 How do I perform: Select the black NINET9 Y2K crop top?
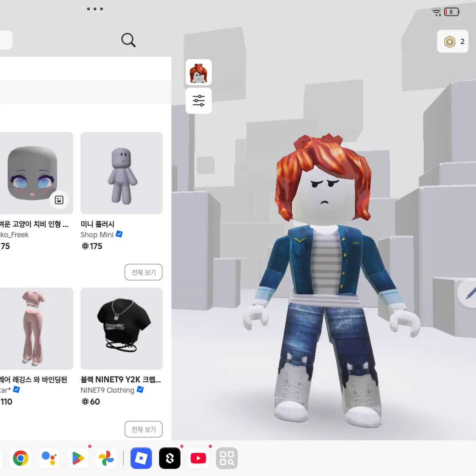tap(121, 328)
